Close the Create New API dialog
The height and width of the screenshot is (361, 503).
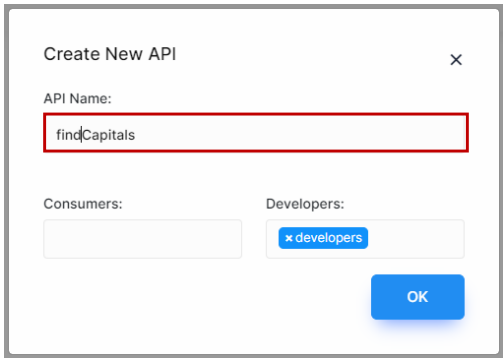[456, 60]
